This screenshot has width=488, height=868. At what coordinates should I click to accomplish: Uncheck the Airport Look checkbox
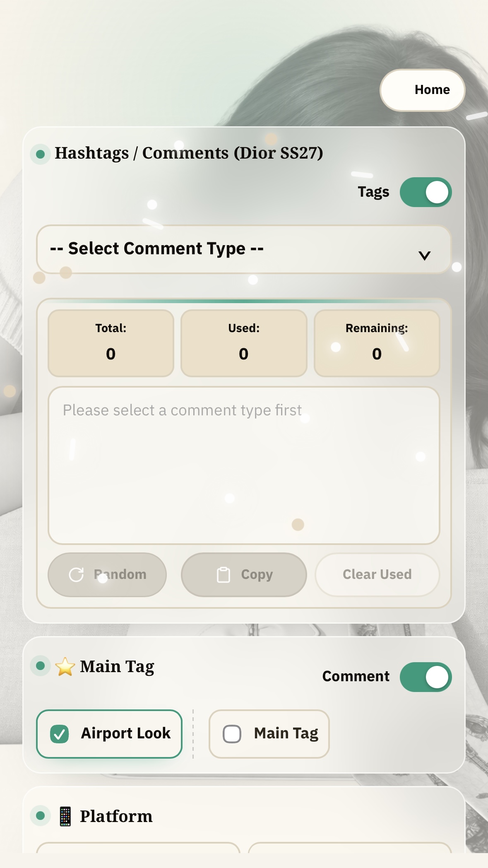point(60,734)
